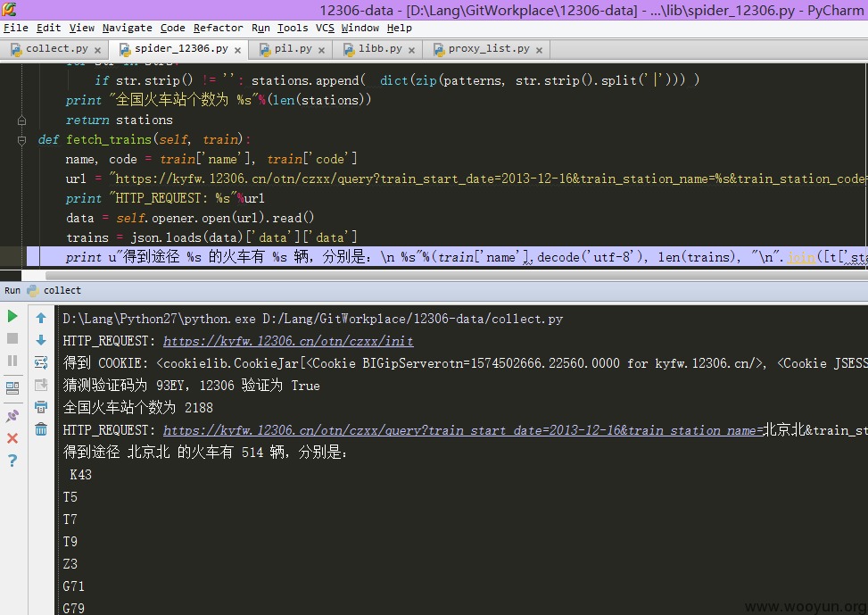Collapse the fetch_trains function fold marker
The image size is (868, 615).
[x=21, y=140]
